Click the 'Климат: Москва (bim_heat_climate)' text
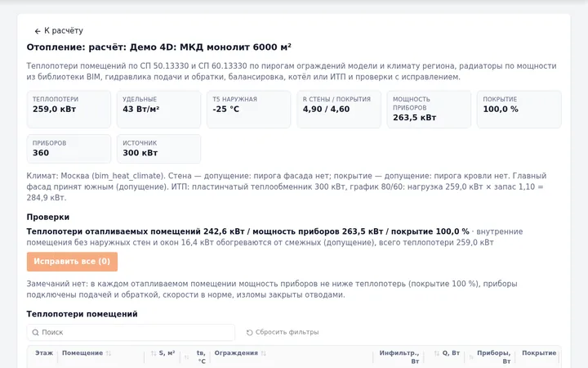588x368 pixels. click(96, 176)
